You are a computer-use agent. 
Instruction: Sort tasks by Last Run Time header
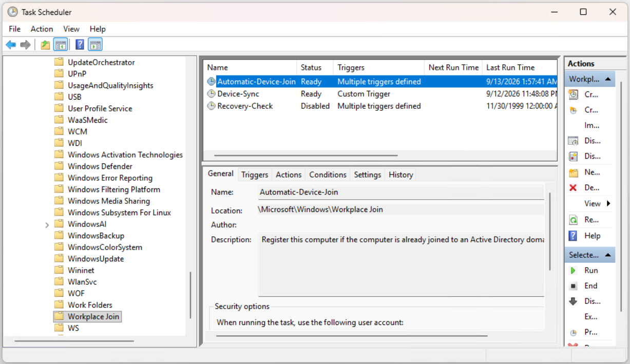[520, 67]
